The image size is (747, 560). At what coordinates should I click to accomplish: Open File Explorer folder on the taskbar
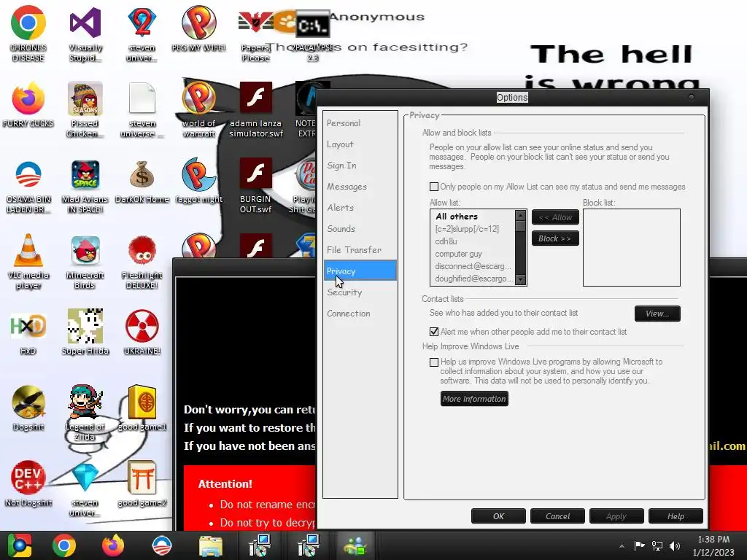click(211, 545)
